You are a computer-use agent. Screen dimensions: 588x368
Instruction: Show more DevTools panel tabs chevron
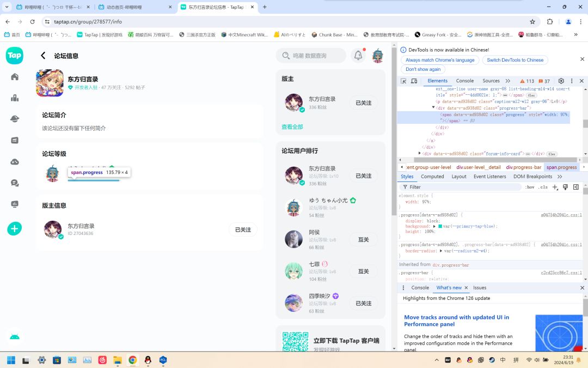pos(508,81)
